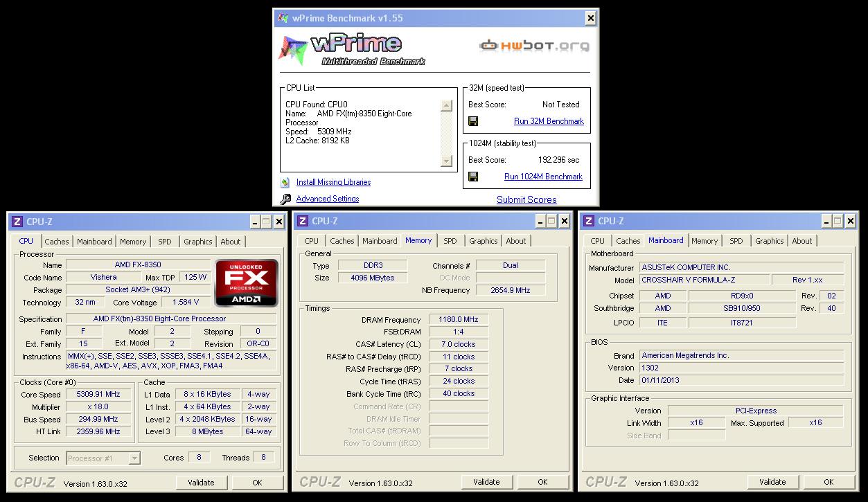868x502 pixels.
Task: Close the right CPU-Z Mainboard window
Action: pyautogui.click(x=850, y=221)
